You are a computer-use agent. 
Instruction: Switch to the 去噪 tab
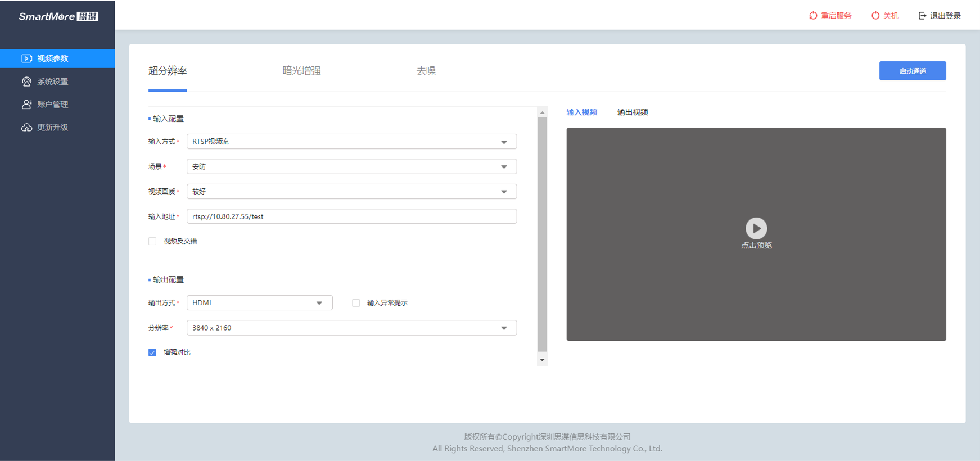click(x=426, y=71)
